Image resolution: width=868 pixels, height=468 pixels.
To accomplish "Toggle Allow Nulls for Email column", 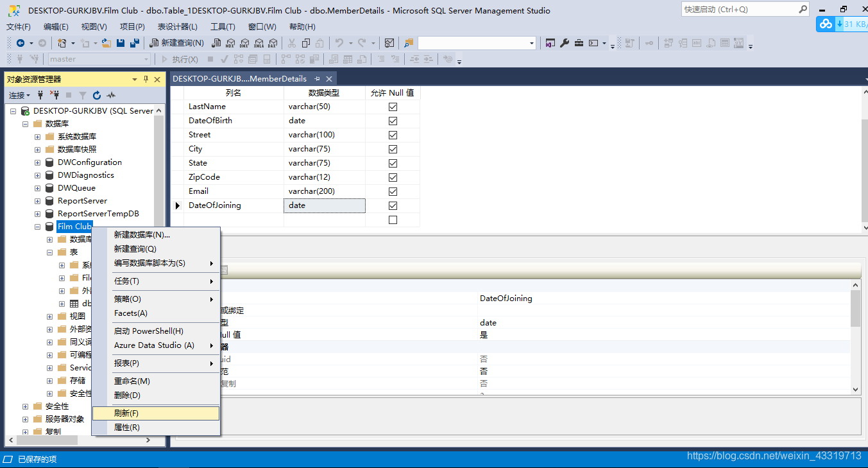I will [x=393, y=191].
